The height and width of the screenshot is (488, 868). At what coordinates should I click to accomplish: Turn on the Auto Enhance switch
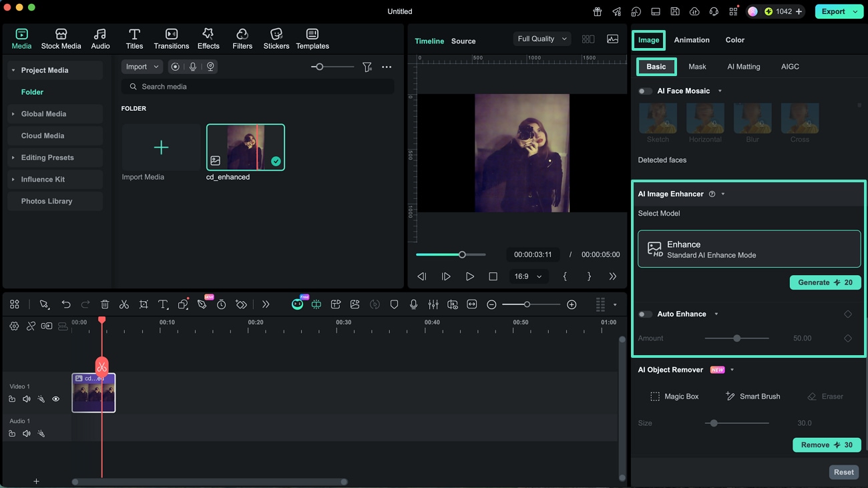point(645,314)
